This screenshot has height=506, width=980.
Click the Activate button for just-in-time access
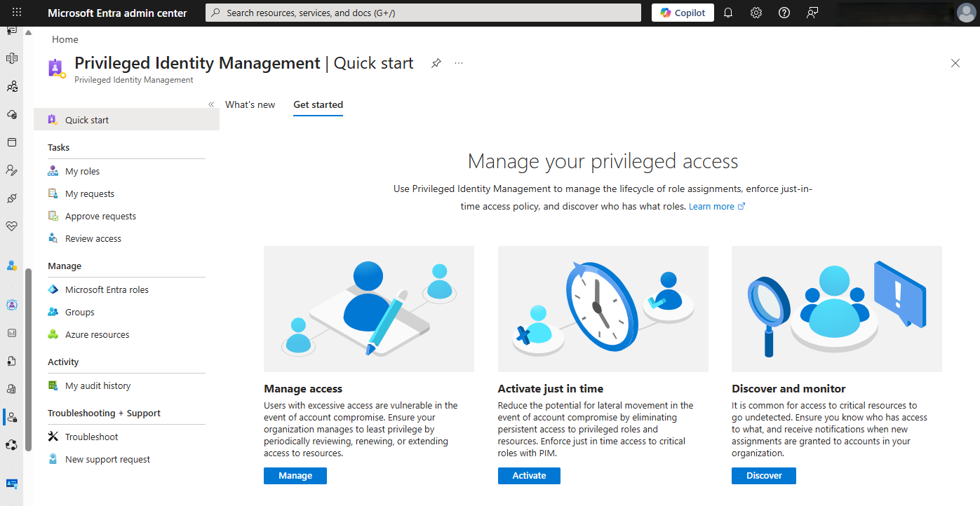(x=528, y=475)
